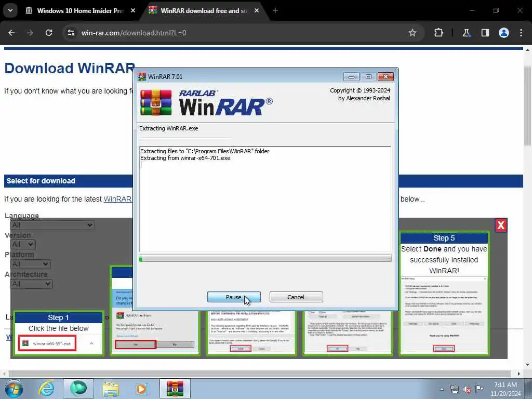The width and height of the screenshot is (532, 399).
Task: Go back in the browser
Action: tap(11, 33)
